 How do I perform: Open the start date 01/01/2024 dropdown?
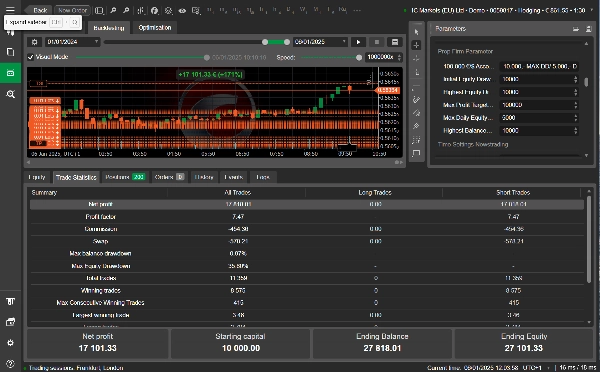(73, 42)
